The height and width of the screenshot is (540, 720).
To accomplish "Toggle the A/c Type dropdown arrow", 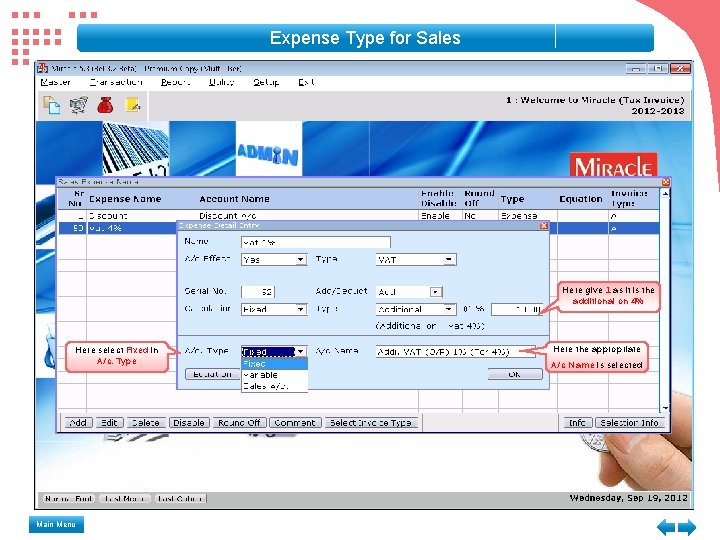I will point(300,352).
